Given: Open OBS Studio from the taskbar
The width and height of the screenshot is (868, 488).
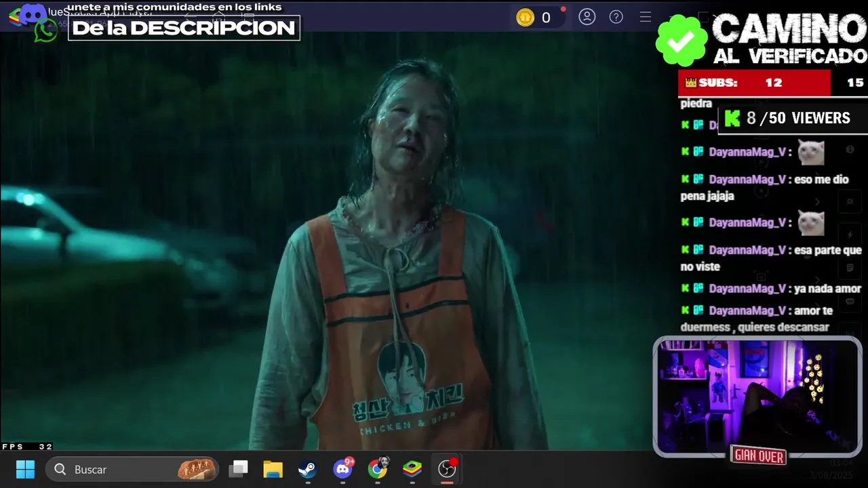Looking at the screenshot, I should point(447,469).
